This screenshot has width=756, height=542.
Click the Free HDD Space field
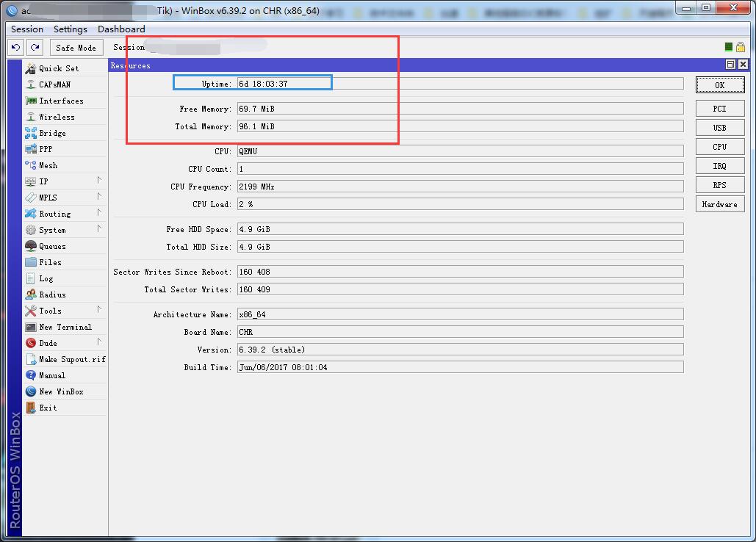pos(461,229)
